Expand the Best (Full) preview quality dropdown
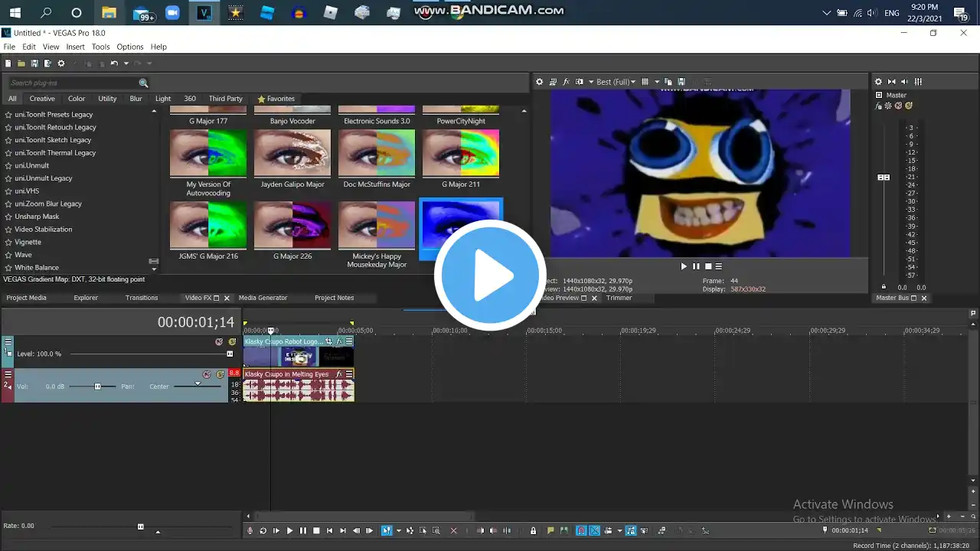 (616, 82)
